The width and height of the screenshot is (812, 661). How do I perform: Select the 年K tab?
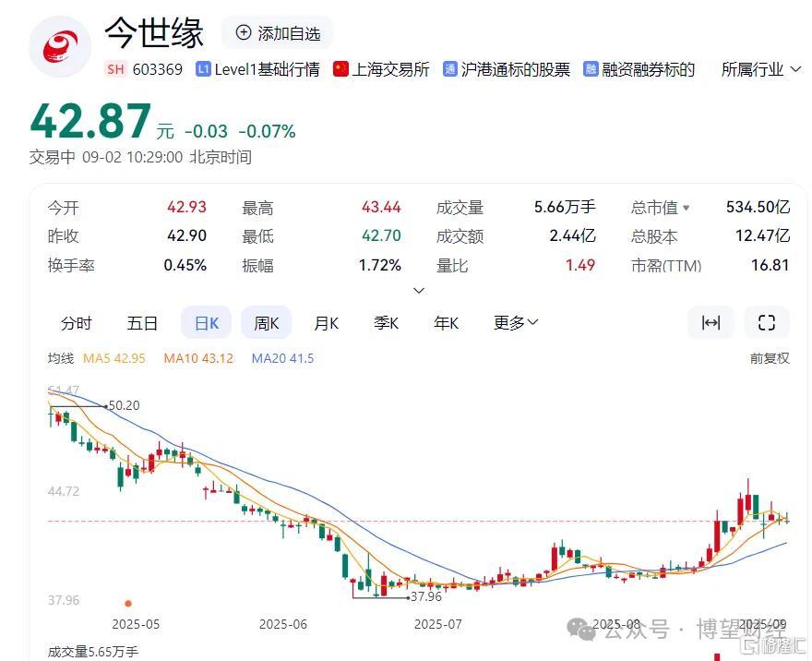click(447, 323)
